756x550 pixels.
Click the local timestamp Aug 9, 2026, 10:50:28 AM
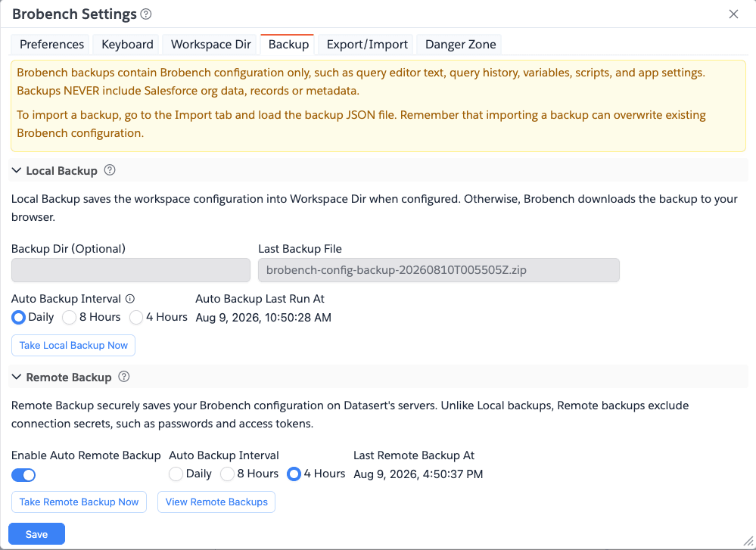pos(263,318)
